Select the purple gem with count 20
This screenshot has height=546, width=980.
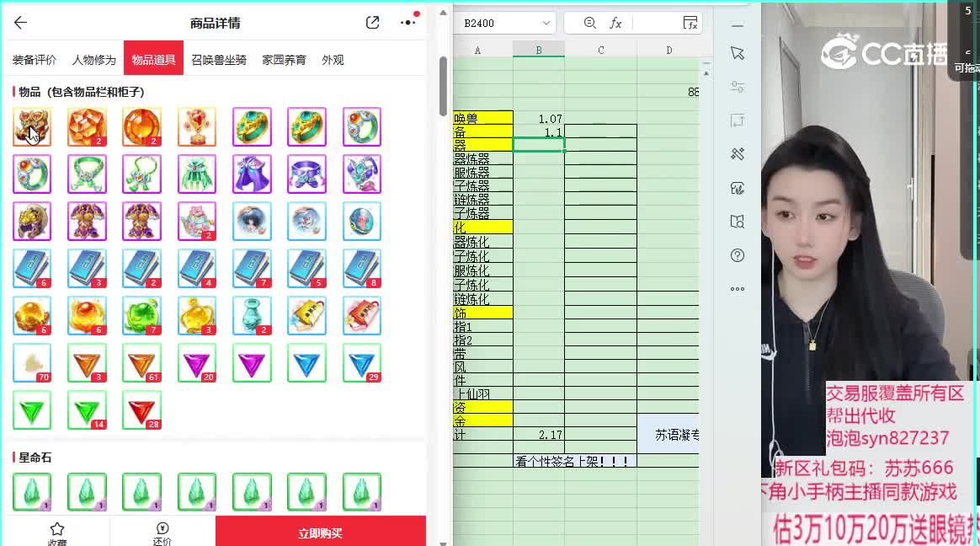tap(197, 363)
